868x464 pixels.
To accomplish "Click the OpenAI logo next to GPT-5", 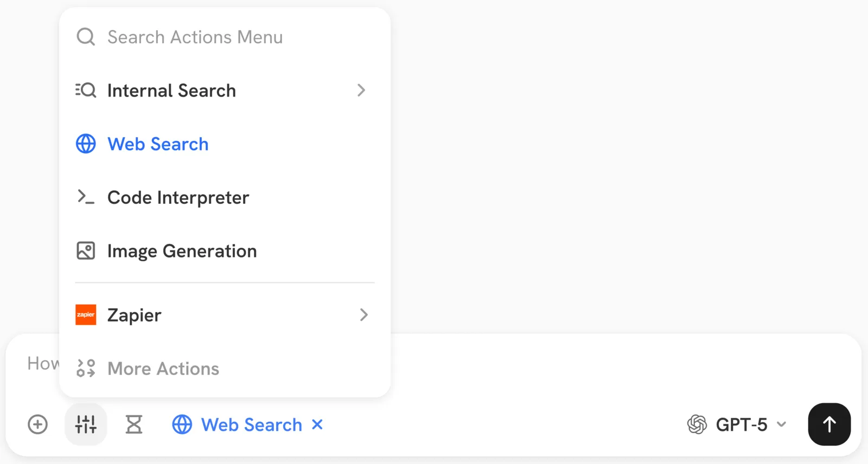I will click(697, 424).
